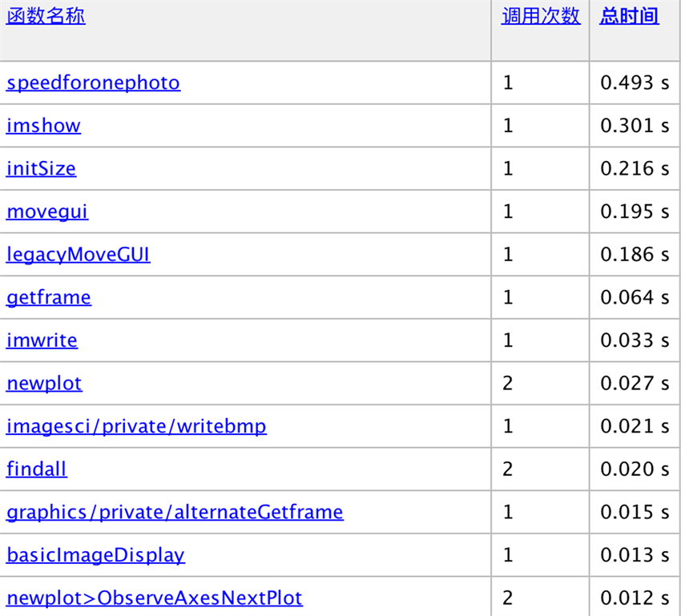Select the legacyMoveGUI function link
This screenshot has height=616, width=681.
[79, 255]
